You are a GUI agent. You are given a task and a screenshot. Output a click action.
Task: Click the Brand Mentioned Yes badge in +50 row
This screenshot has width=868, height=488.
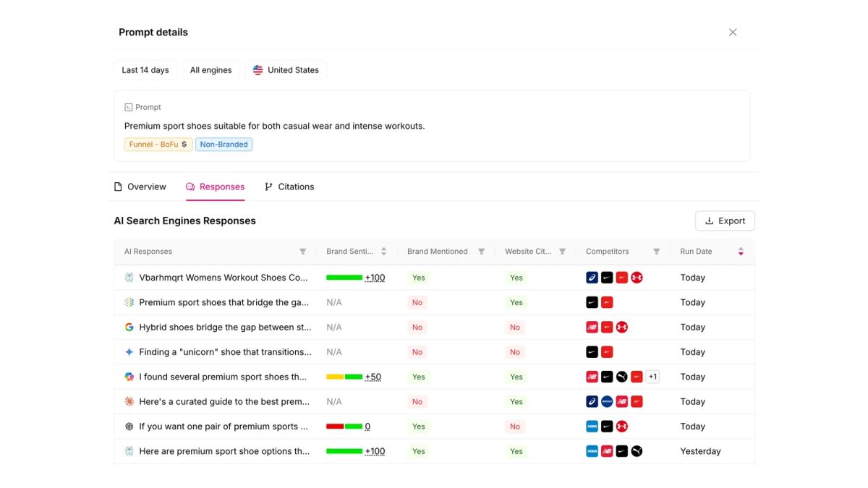[x=419, y=377]
